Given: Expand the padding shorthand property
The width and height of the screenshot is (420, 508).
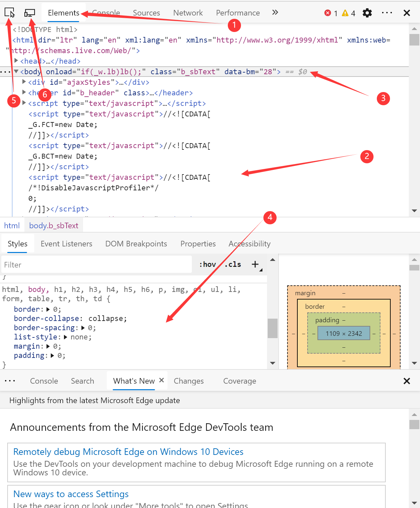Looking at the screenshot, I should tap(52, 356).
